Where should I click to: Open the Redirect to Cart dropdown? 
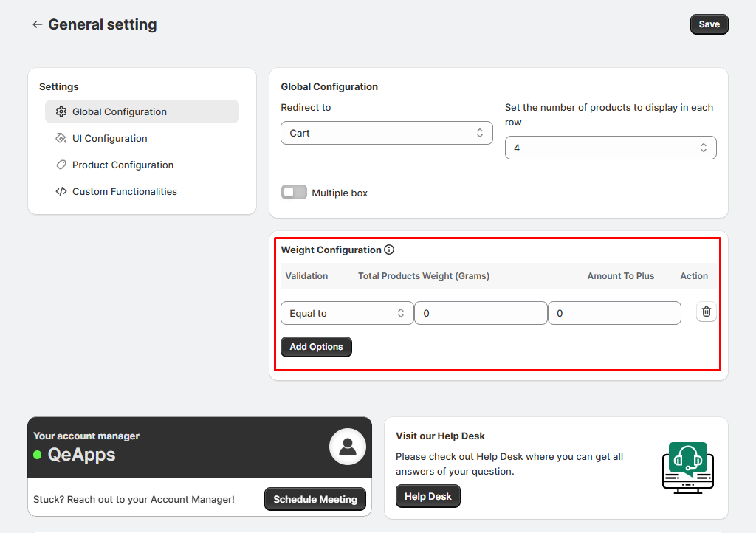(x=386, y=134)
